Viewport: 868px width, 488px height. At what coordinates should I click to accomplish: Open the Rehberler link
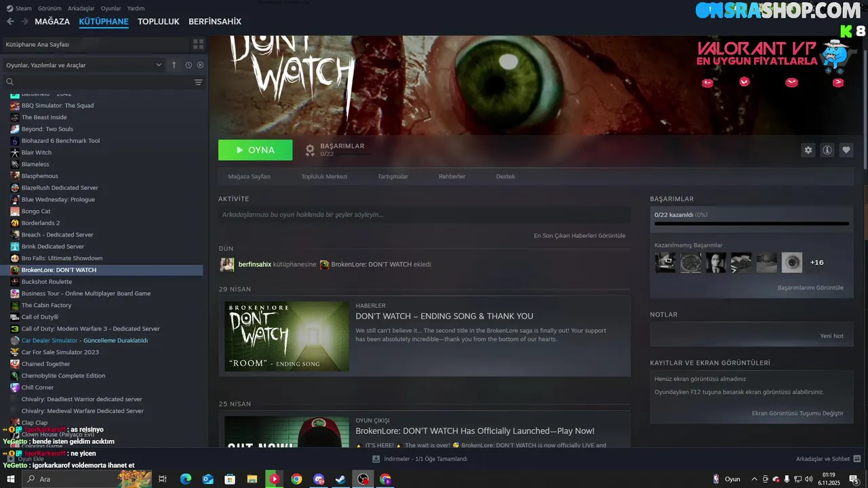pyautogui.click(x=452, y=176)
